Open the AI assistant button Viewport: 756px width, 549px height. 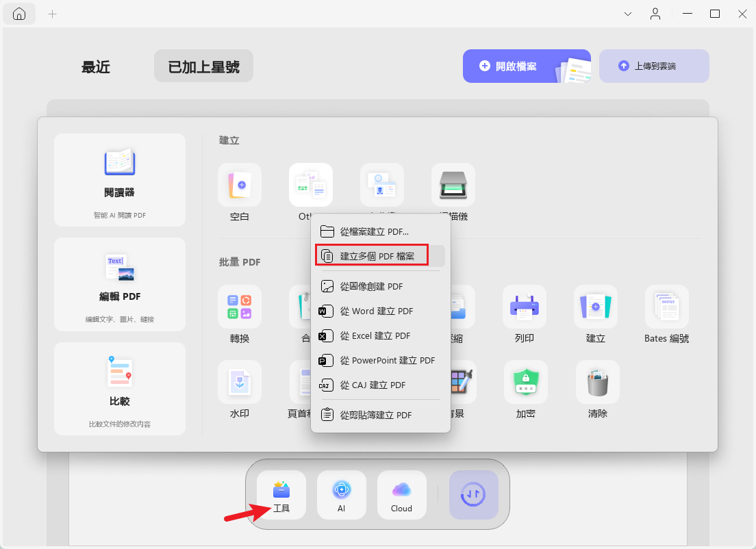(341, 495)
